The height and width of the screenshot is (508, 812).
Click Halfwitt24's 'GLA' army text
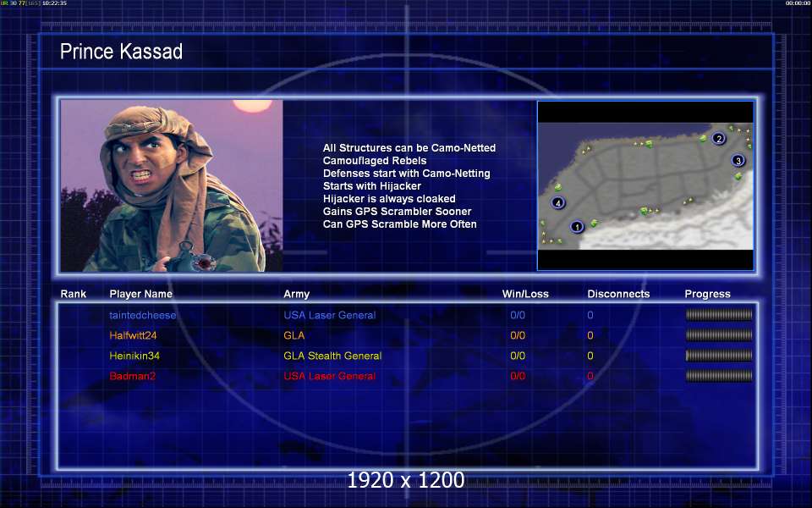point(294,335)
